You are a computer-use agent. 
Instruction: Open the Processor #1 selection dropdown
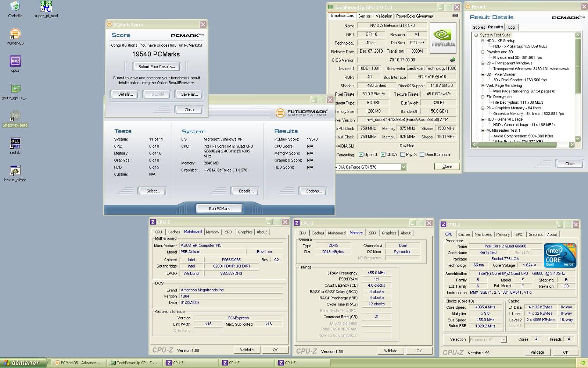click(503, 340)
